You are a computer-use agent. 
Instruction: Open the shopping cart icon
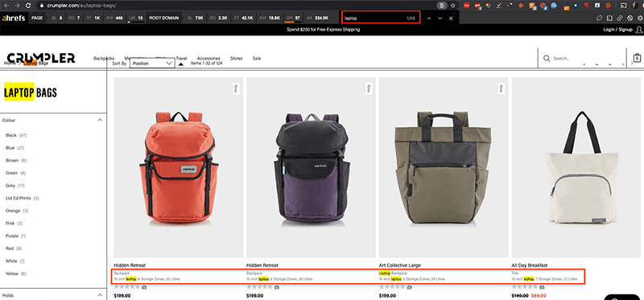pos(637,58)
